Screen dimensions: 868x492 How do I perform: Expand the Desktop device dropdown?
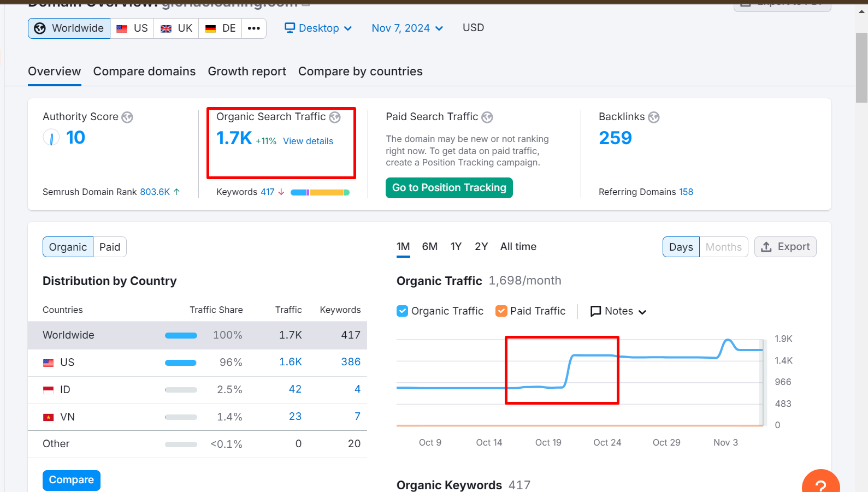tap(318, 28)
